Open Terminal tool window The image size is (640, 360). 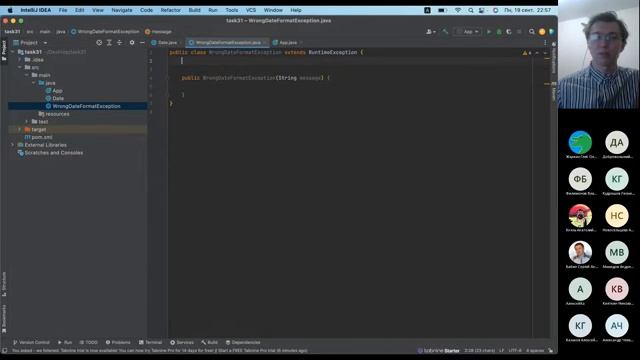tap(150, 342)
